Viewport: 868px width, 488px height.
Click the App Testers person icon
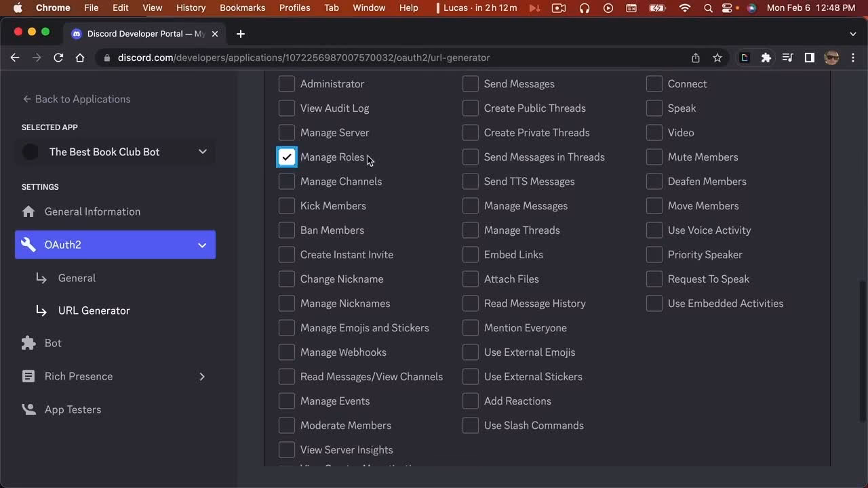click(28, 409)
